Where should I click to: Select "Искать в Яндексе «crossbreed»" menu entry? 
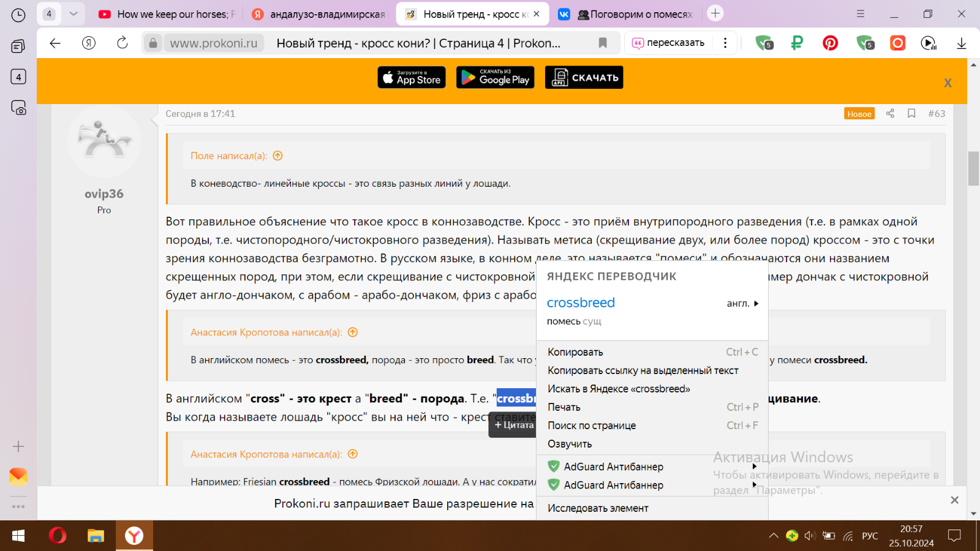point(619,388)
